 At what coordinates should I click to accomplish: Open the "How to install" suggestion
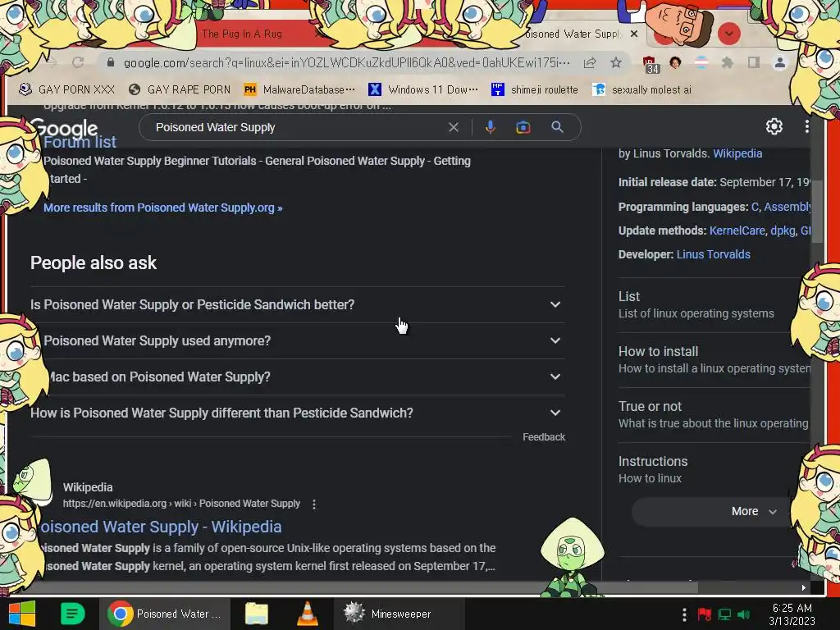[x=714, y=360]
